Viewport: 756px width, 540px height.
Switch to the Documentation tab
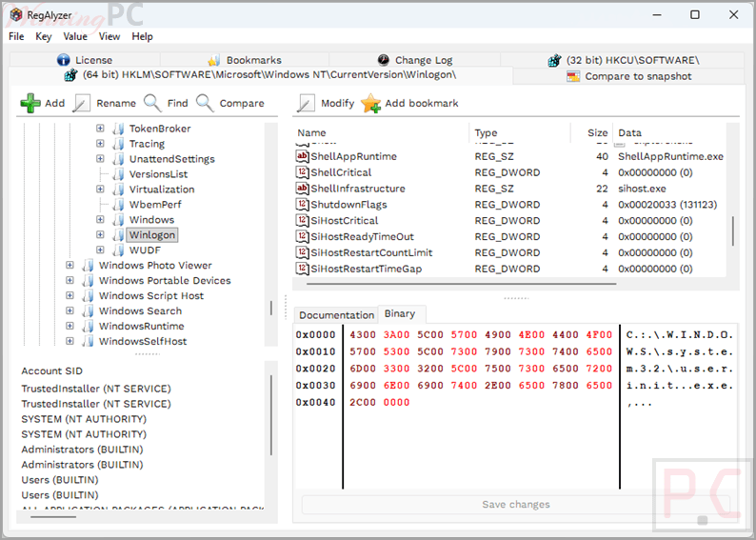click(336, 315)
